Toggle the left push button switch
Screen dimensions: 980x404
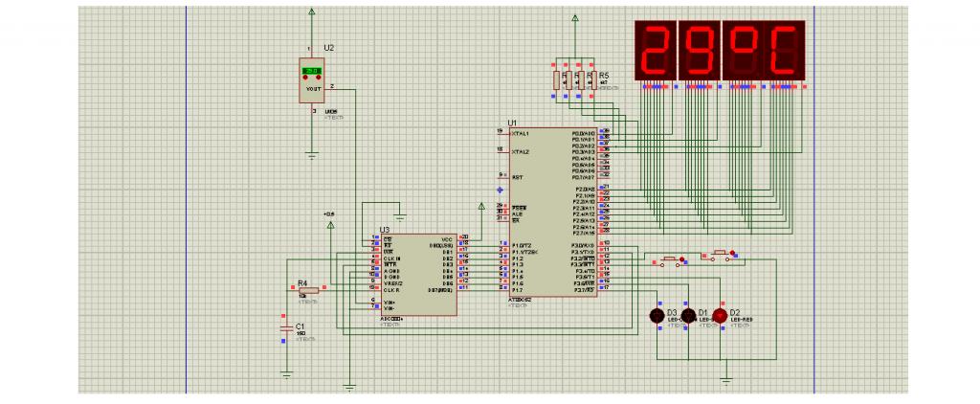point(669,259)
